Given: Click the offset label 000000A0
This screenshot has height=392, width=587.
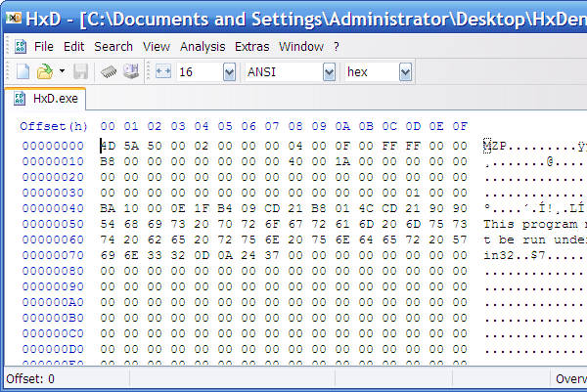Looking at the screenshot, I should [x=53, y=302].
